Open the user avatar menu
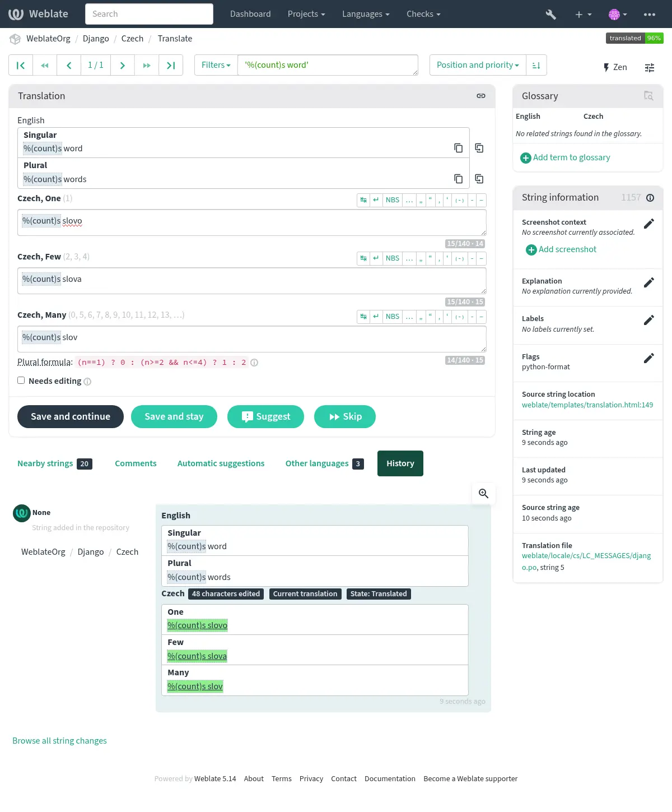This screenshot has width=672, height=812. [618, 15]
